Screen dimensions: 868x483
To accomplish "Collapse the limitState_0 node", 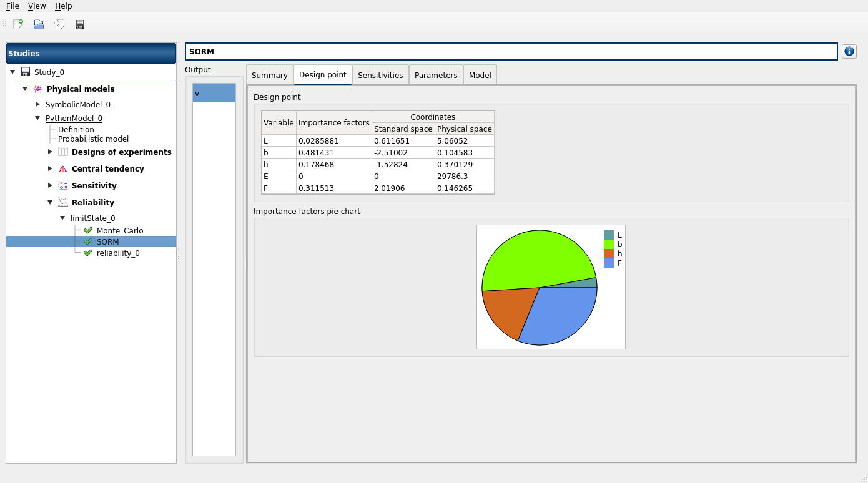I will [x=62, y=218].
